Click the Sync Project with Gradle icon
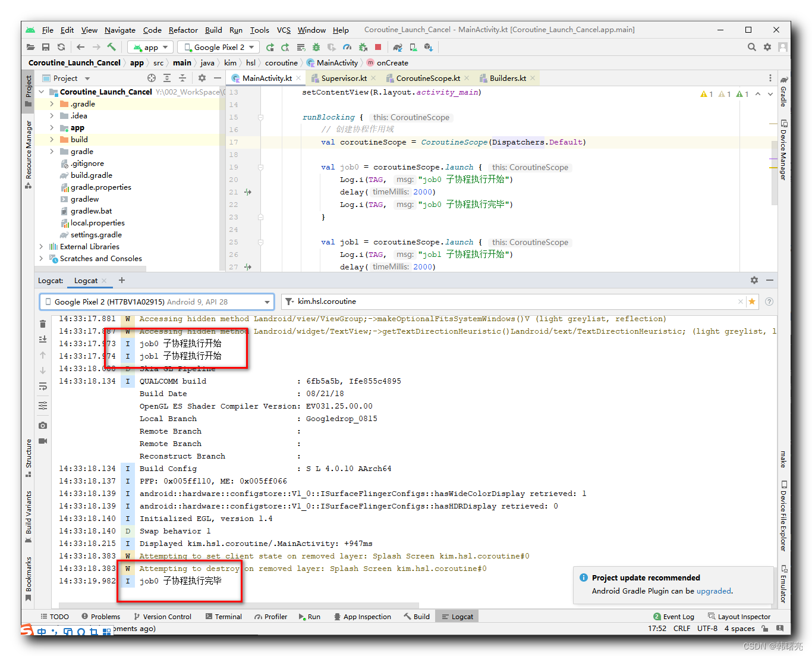812x656 pixels. (398, 47)
